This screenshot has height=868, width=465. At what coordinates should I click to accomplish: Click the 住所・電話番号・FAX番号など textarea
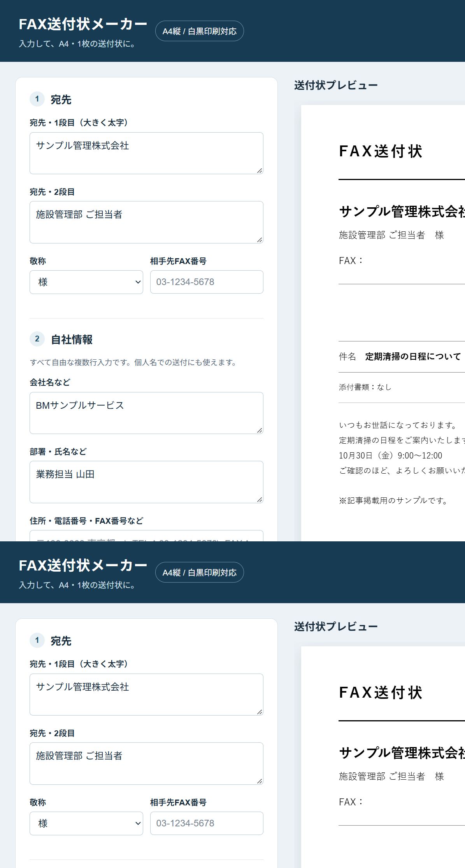point(146,536)
